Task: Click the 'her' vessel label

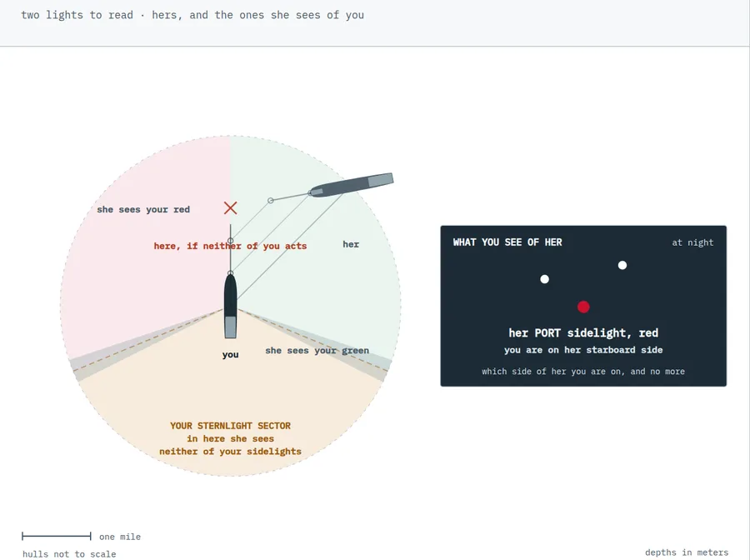Action: click(351, 244)
